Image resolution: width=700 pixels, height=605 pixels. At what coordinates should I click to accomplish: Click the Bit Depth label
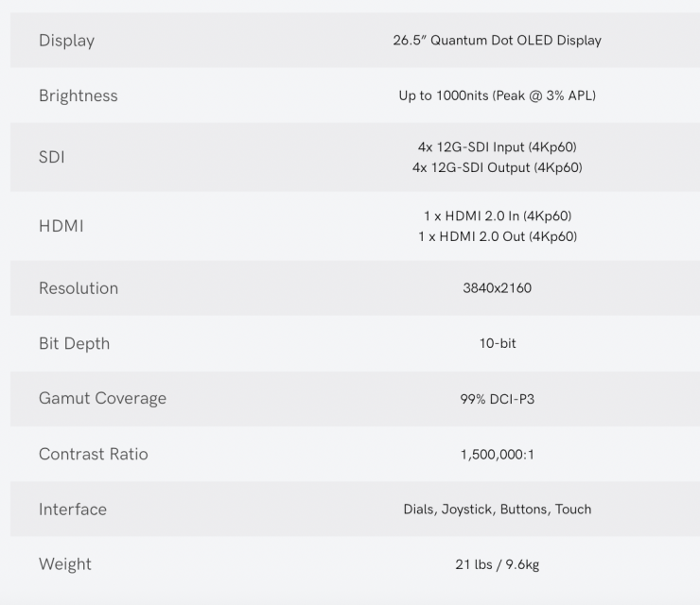click(x=74, y=343)
